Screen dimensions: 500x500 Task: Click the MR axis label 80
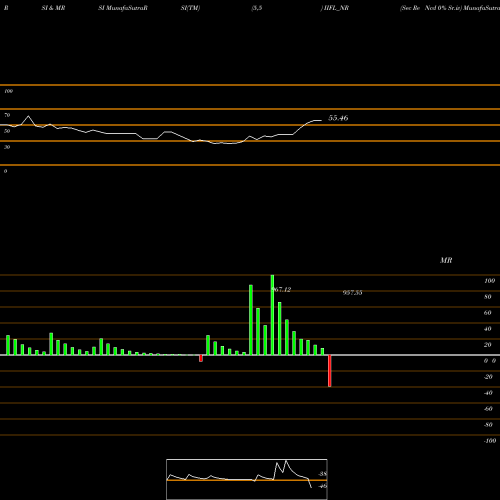(x=488, y=297)
